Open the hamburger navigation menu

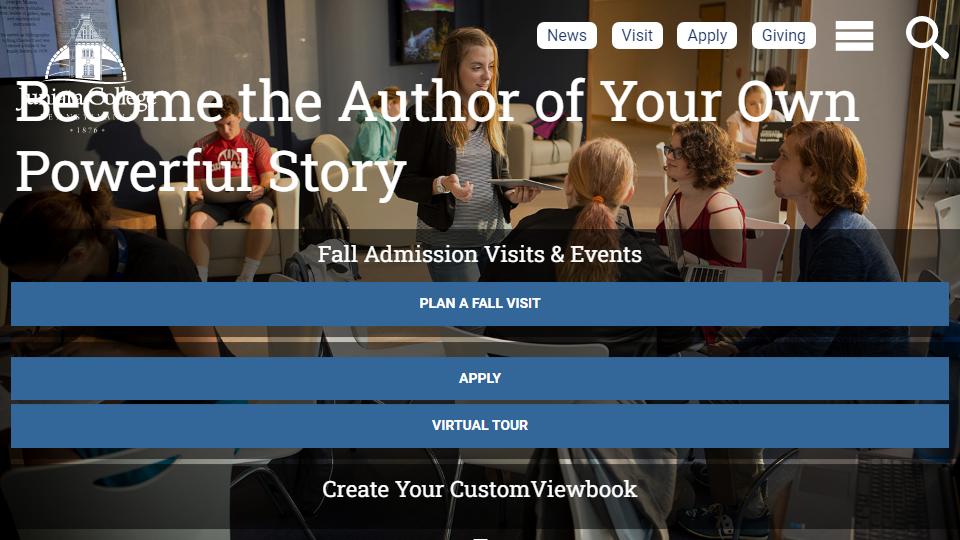[854, 36]
